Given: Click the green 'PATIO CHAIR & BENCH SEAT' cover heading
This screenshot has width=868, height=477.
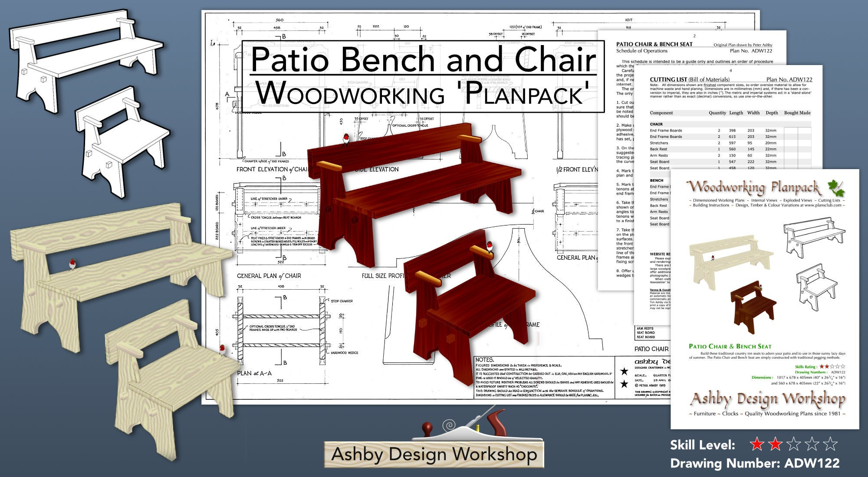Looking at the screenshot, I should point(730,346).
